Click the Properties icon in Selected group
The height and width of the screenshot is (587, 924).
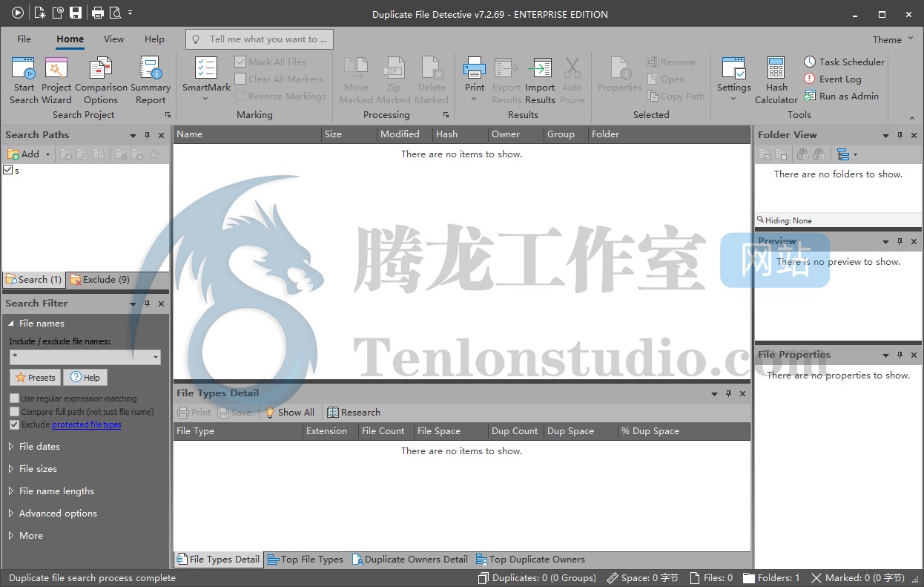click(x=620, y=68)
